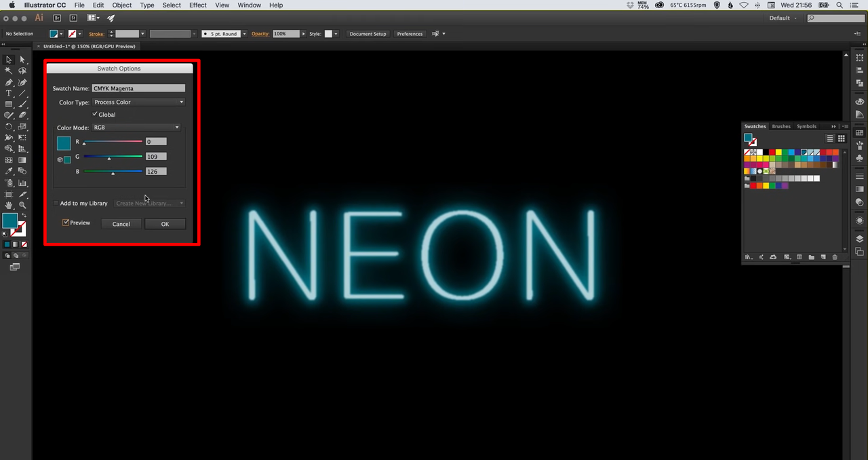
Task: Set fill to None in toolbar
Action: pos(25,244)
